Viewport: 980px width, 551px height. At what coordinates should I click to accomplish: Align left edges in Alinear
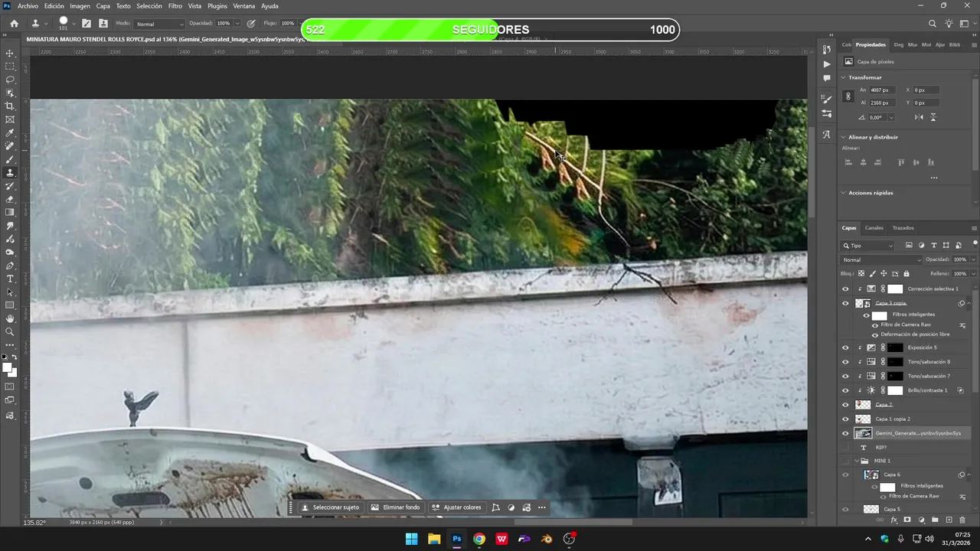click(x=848, y=162)
